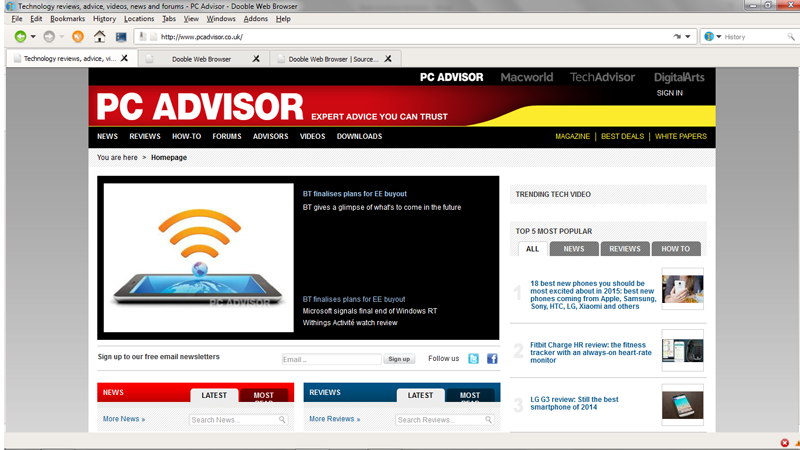Open the Twitter follow icon
This screenshot has height=450, width=800.
pos(474,358)
